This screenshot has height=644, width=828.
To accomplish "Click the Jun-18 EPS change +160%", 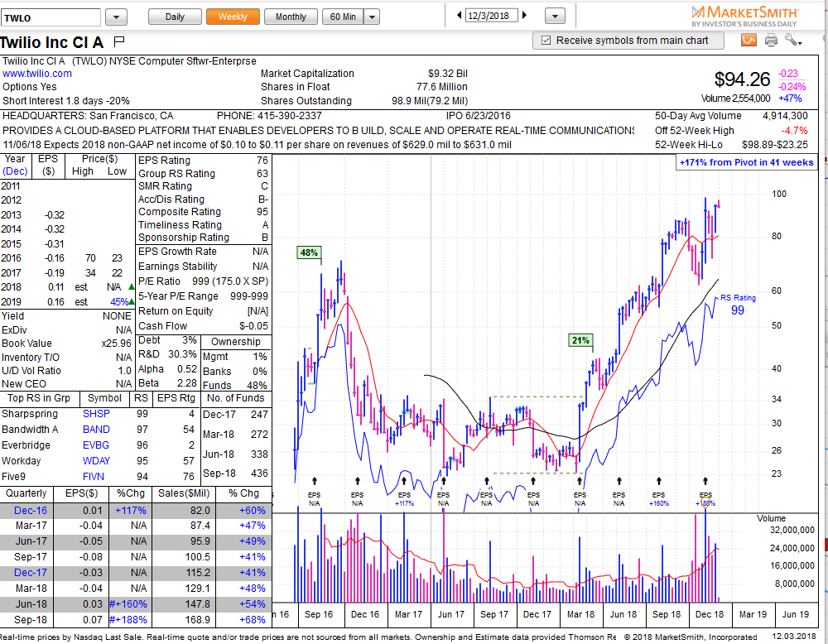I will pyautogui.click(x=128, y=604).
